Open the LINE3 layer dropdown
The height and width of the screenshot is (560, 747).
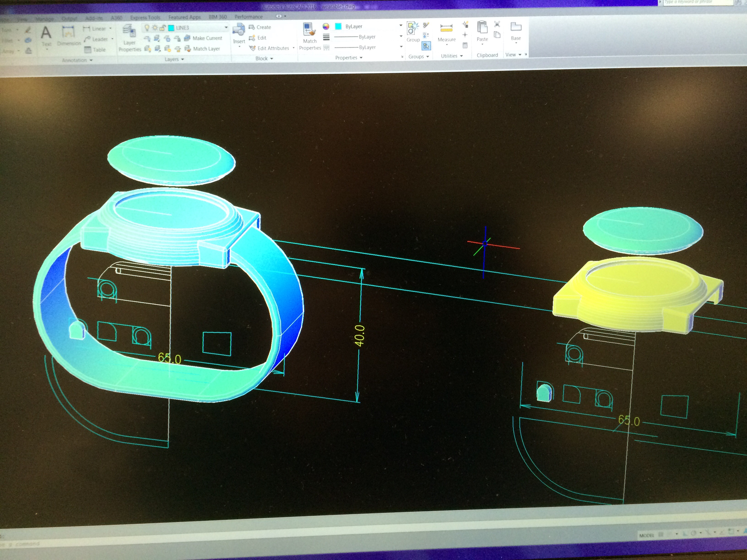[226, 27]
